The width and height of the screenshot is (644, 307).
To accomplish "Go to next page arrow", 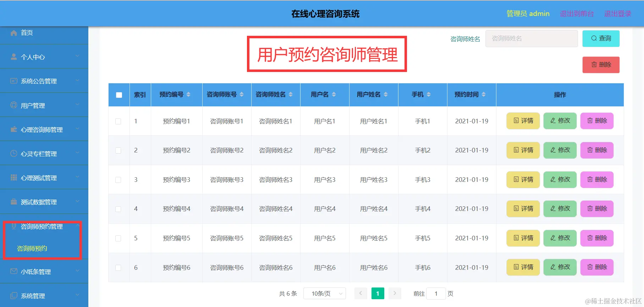I will coord(395,293).
